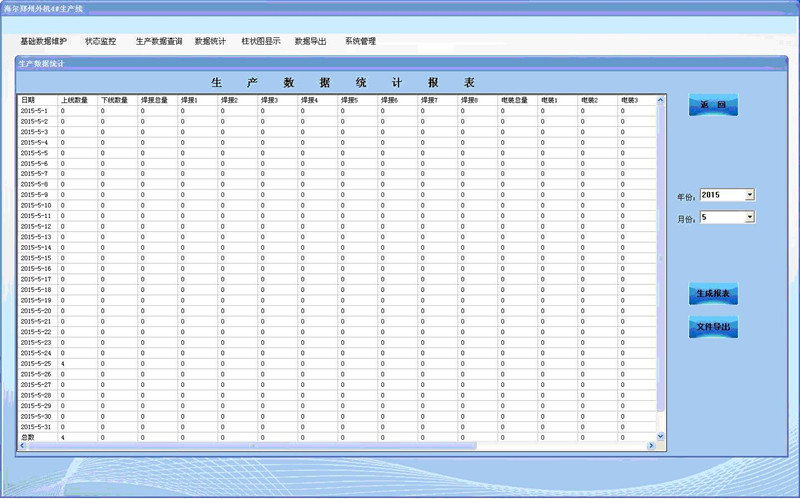Click the table's vertical scrollbar up arrow
The width and height of the screenshot is (800, 500).
point(659,100)
